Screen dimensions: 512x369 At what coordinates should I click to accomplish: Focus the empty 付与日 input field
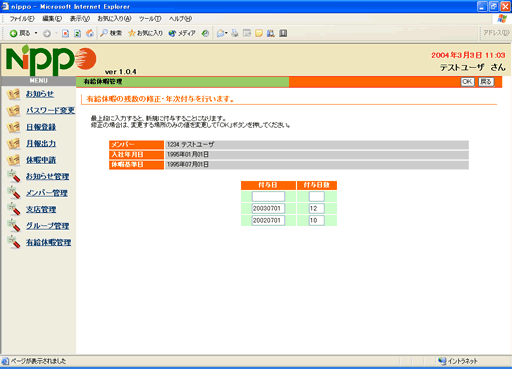pyautogui.click(x=268, y=196)
